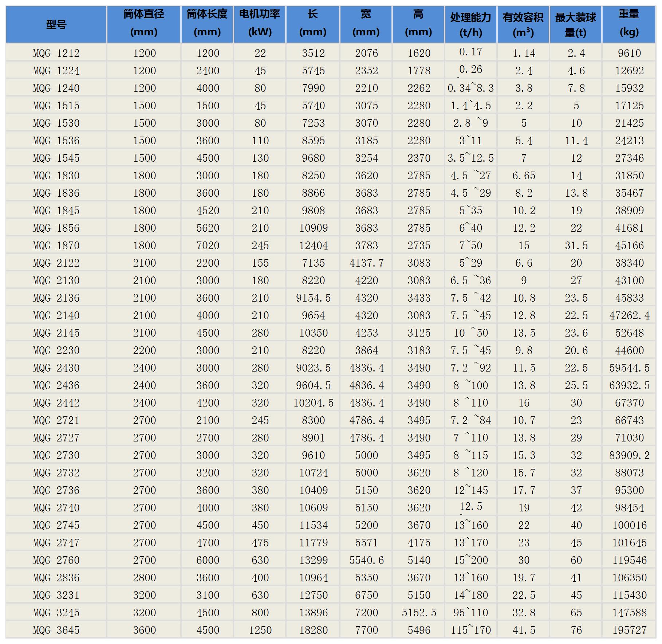Select the MQG 2740 model cell
This screenshot has height=644, width=662.
[x=56, y=508]
